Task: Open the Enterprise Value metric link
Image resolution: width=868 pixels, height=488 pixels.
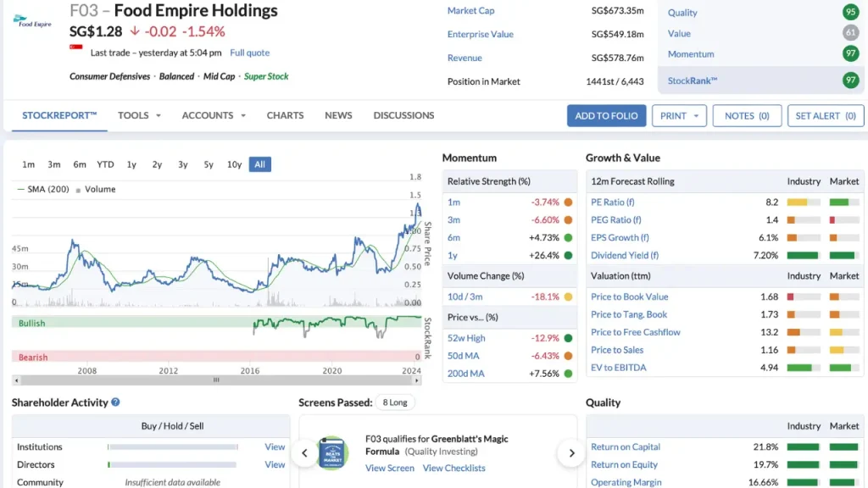Action: [481, 34]
